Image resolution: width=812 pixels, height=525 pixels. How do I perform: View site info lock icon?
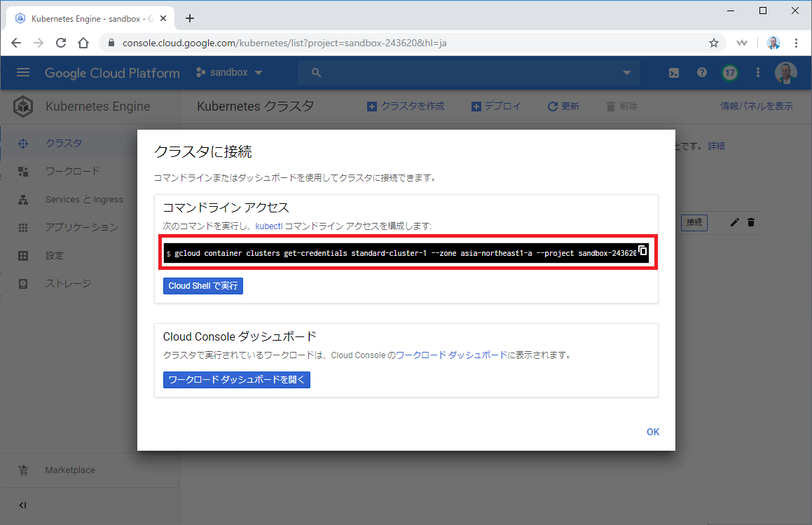click(x=111, y=43)
